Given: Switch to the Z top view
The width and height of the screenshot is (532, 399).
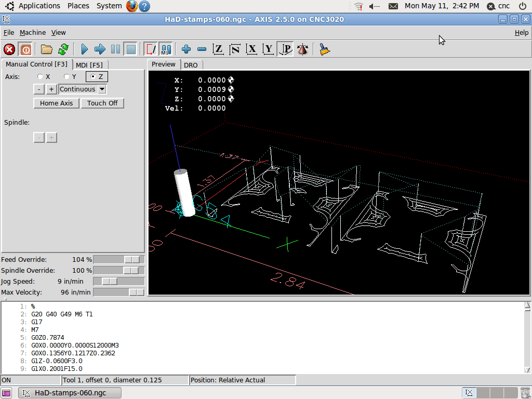Looking at the screenshot, I should [x=219, y=49].
